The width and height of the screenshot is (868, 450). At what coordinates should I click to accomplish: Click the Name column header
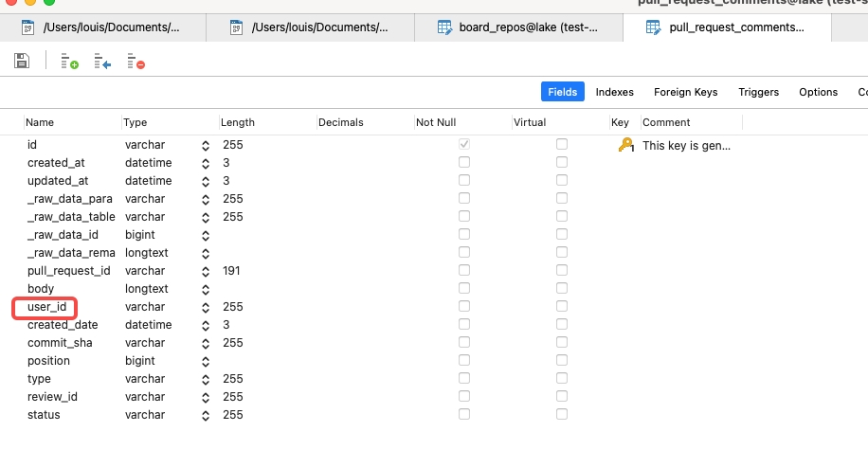click(x=40, y=122)
